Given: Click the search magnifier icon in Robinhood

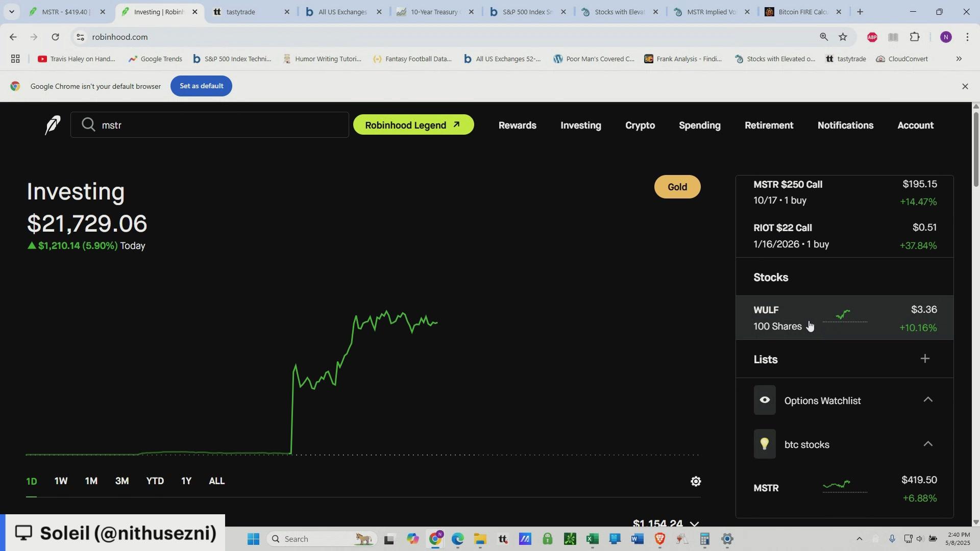Looking at the screenshot, I should [88, 124].
